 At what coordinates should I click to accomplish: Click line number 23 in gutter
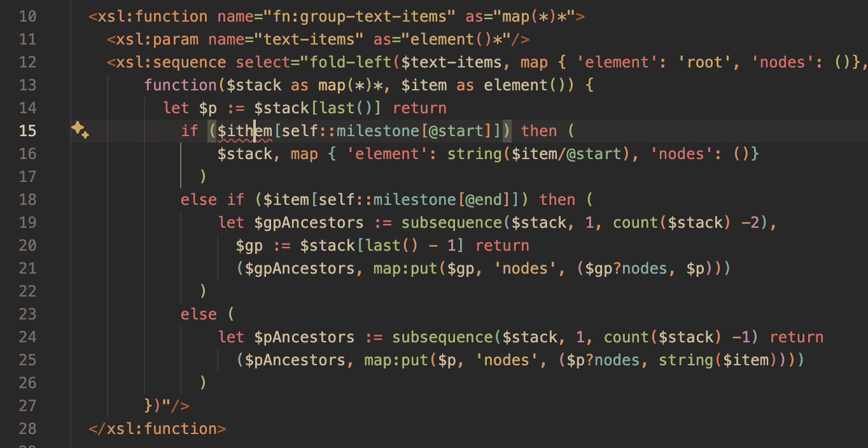(27, 314)
